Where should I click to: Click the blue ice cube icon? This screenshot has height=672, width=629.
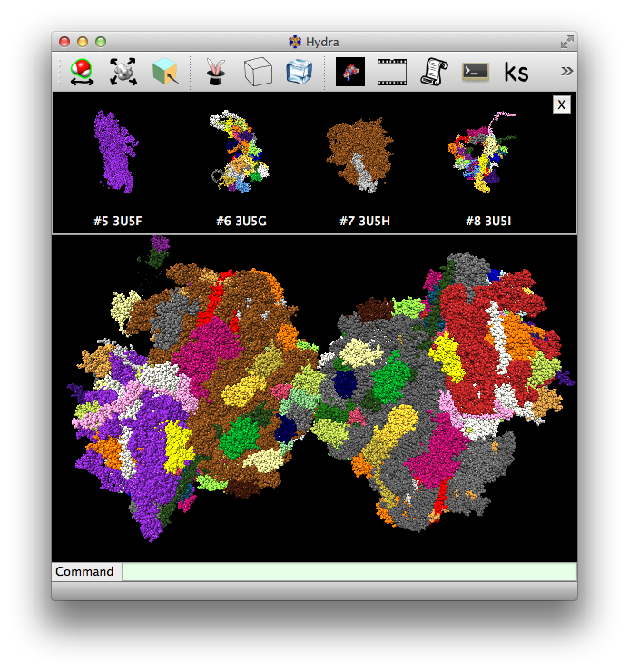299,72
